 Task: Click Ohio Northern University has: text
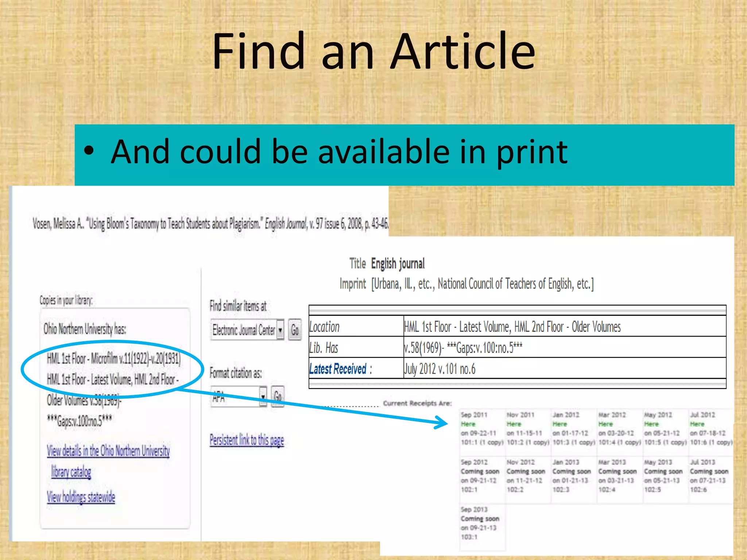click(x=85, y=329)
